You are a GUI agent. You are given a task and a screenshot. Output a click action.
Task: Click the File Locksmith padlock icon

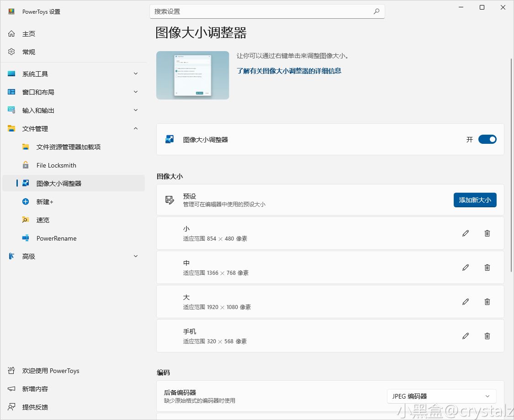26,165
